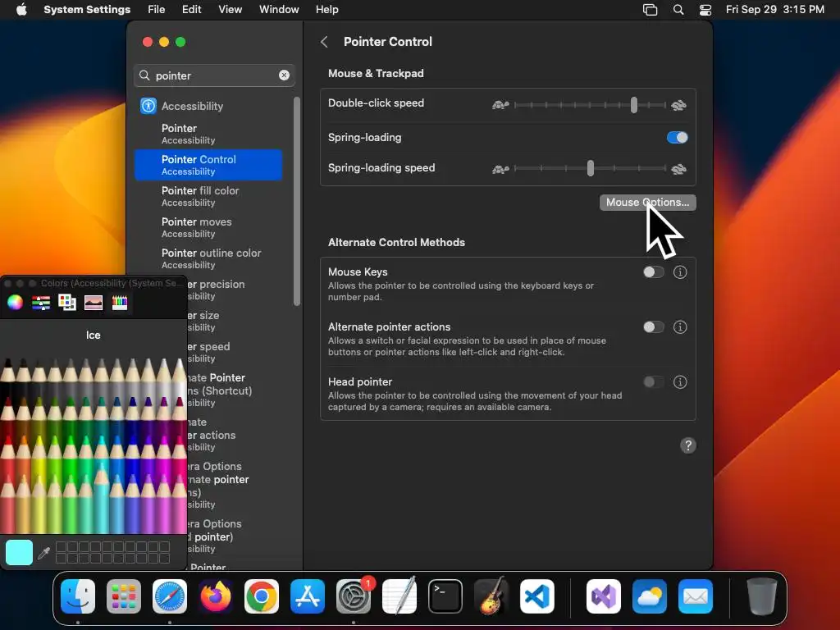Select Pointer moves search result

[x=209, y=227]
